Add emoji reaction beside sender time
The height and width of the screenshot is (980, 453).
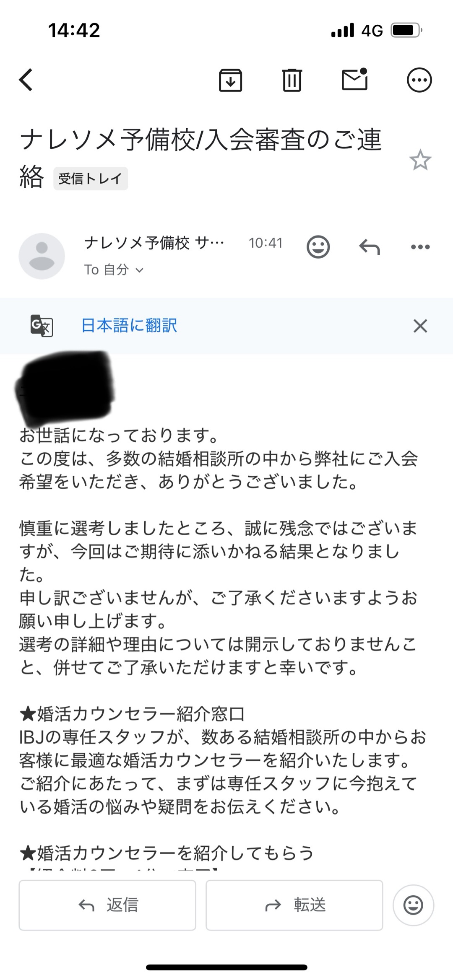(318, 246)
